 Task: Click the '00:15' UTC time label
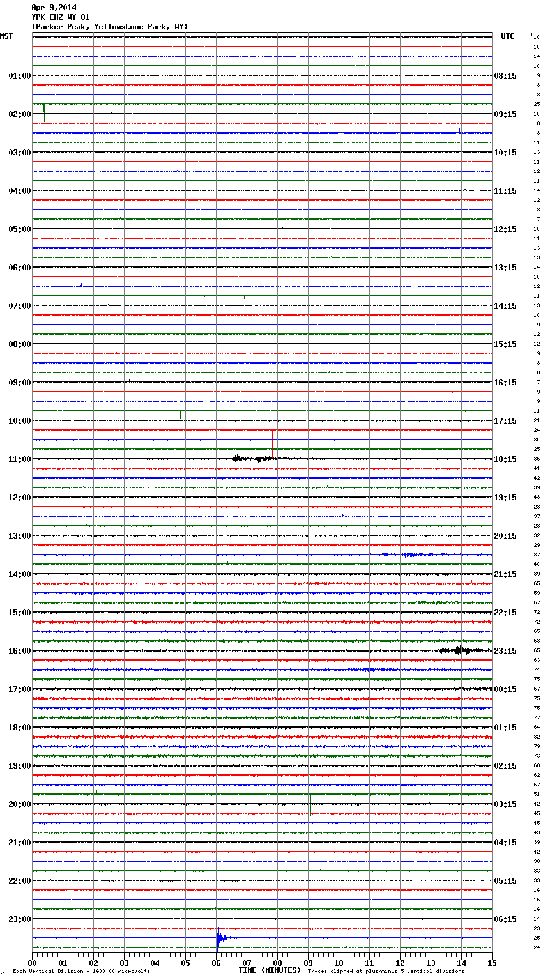pos(505,689)
